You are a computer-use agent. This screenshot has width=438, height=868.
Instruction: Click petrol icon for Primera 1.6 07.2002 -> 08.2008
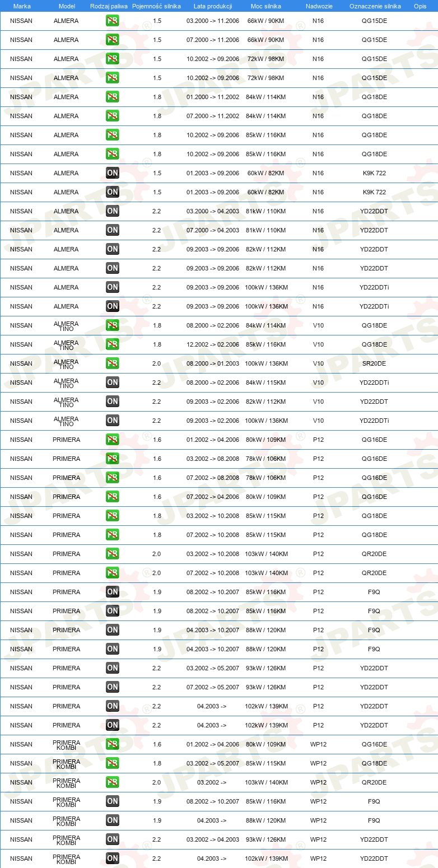pyautogui.click(x=112, y=478)
